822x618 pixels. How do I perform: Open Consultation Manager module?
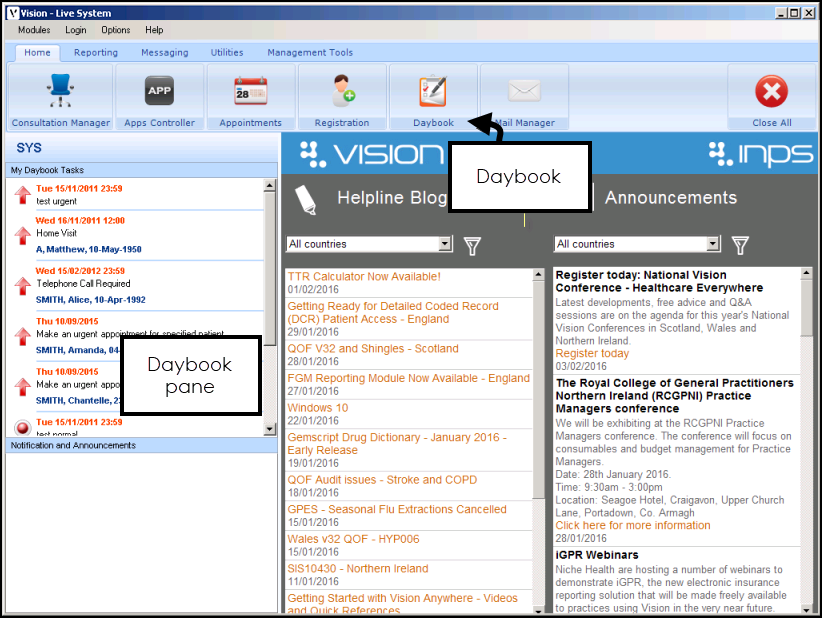(x=61, y=97)
